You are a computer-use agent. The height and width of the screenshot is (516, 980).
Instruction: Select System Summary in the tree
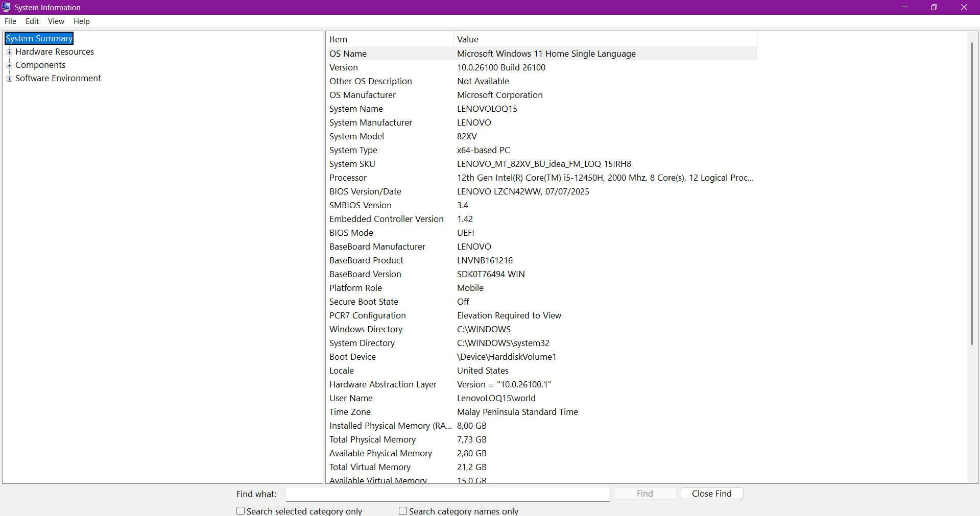[x=39, y=38]
